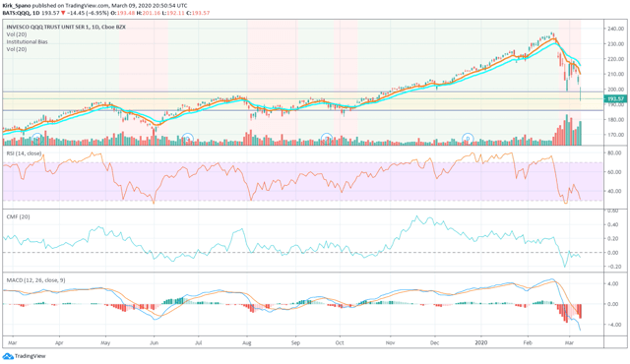This screenshot has height=364, width=630.
Task: Click the 2020 year label on the time axis
Action: pyautogui.click(x=481, y=342)
